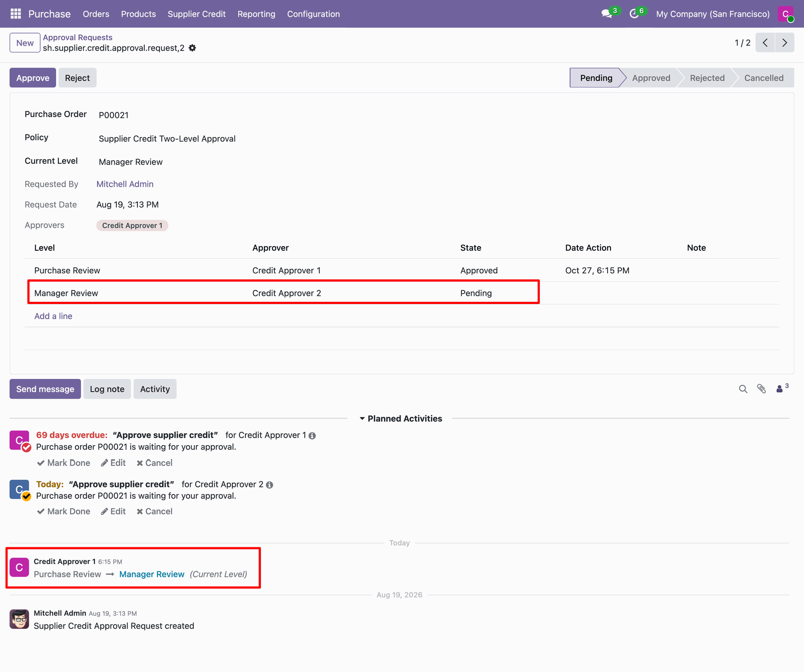Go to the next record arrow
Screen dimensions: 804x672
click(784, 43)
